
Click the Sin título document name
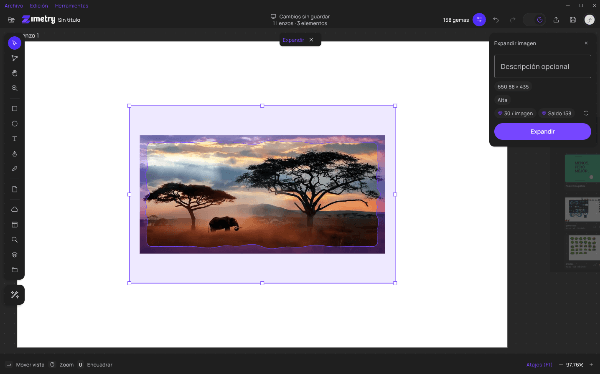69,20
